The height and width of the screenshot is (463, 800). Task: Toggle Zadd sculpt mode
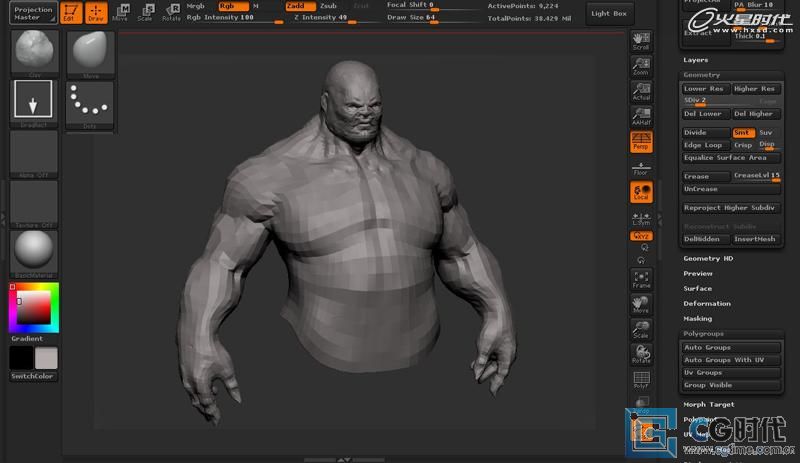tap(300, 6)
